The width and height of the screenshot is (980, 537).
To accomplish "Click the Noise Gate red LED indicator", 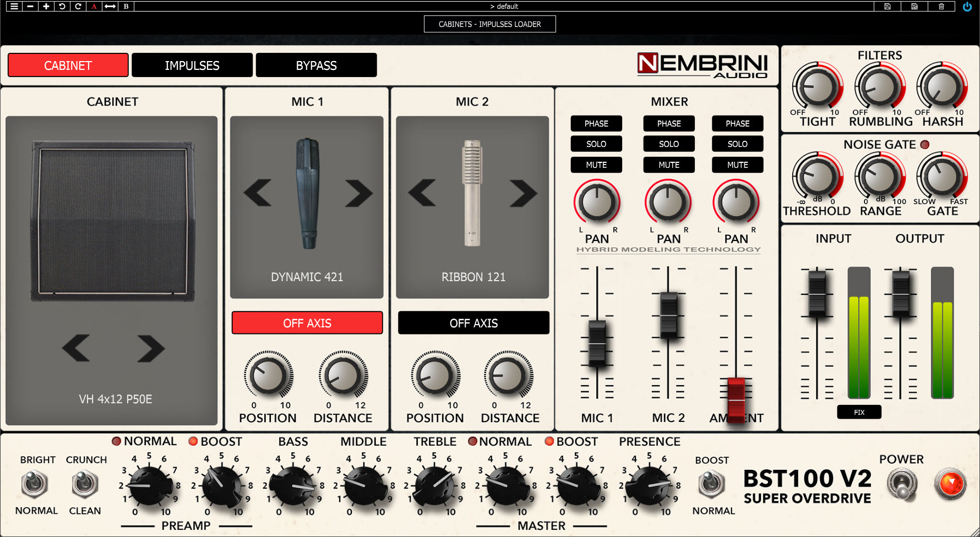I will 925,144.
